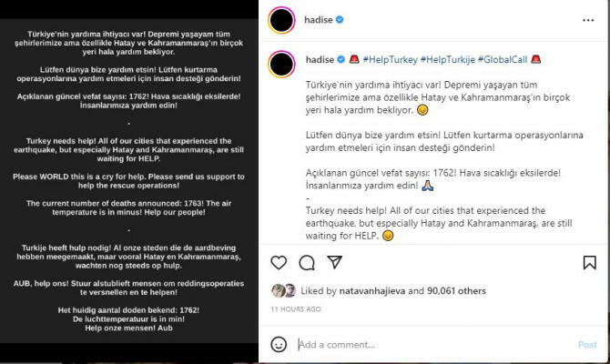The height and width of the screenshot is (364, 610).
Task: Click the profile avatar in the post header
Action: (x=282, y=17)
